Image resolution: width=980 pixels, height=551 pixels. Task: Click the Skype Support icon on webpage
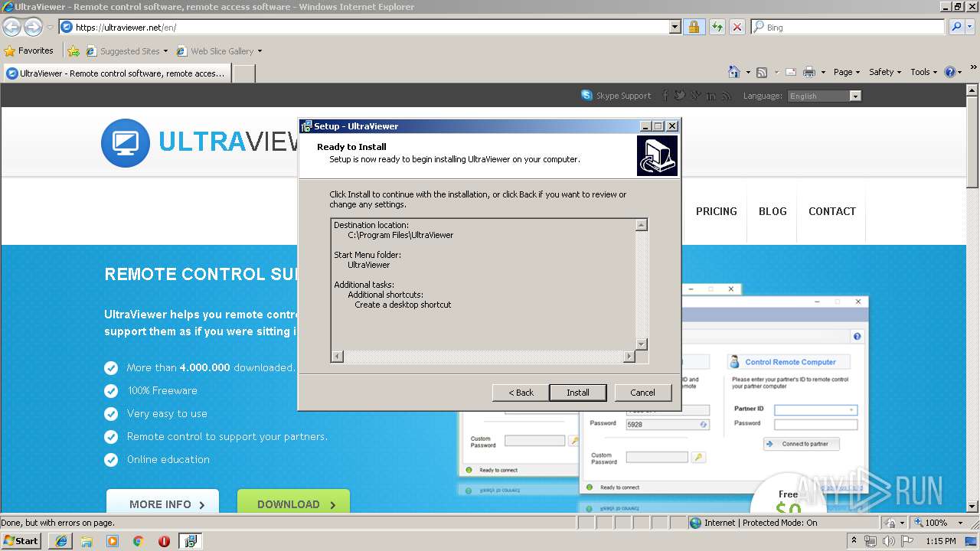tap(586, 96)
